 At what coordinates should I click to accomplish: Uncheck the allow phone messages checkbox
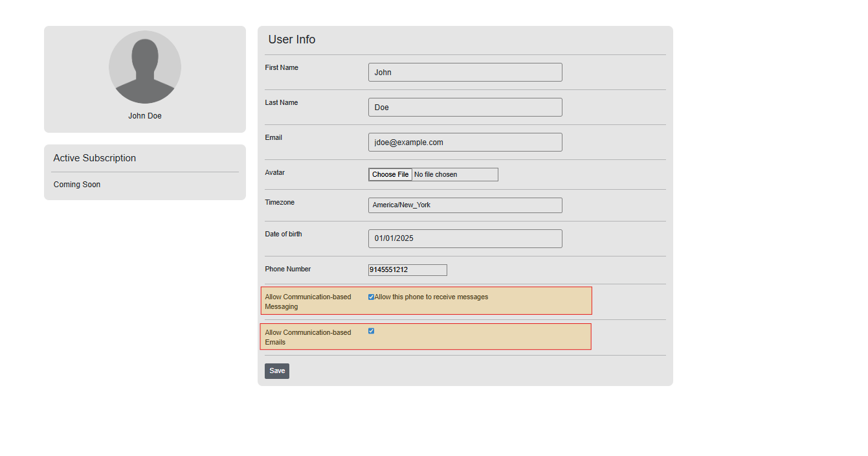coord(372,297)
